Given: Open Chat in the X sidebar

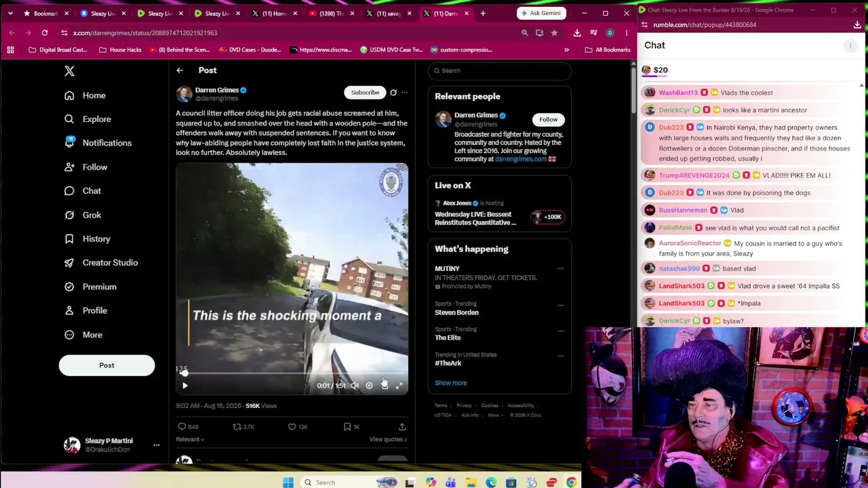Looking at the screenshot, I should (x=83, y=191).
